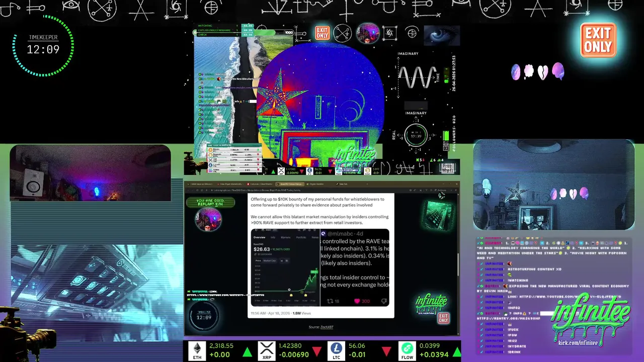Open the ZachXBT source link

pos(327,327)
